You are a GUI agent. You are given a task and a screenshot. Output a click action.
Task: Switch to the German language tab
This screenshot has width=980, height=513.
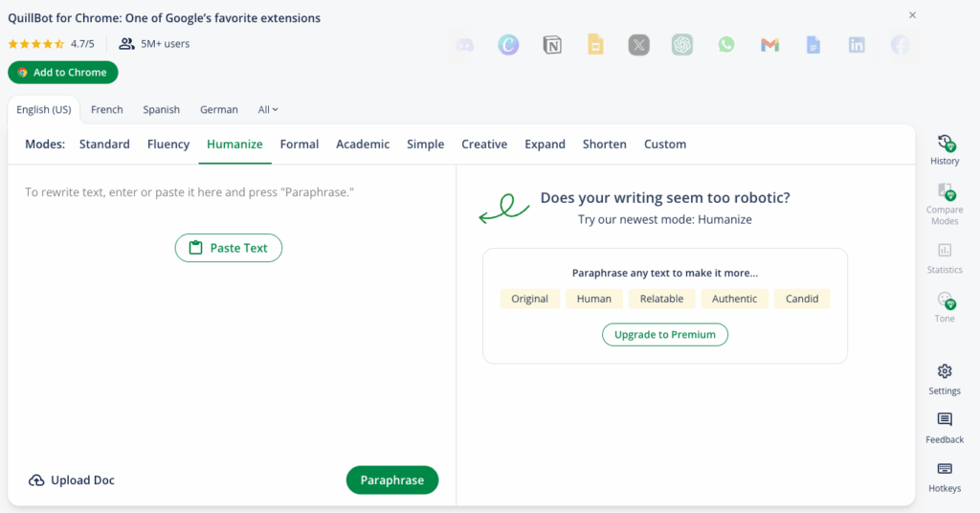click(x=219, y=109)
